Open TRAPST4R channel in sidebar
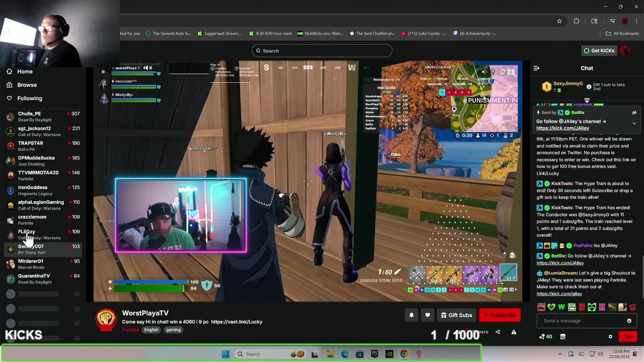 (43, 146)
